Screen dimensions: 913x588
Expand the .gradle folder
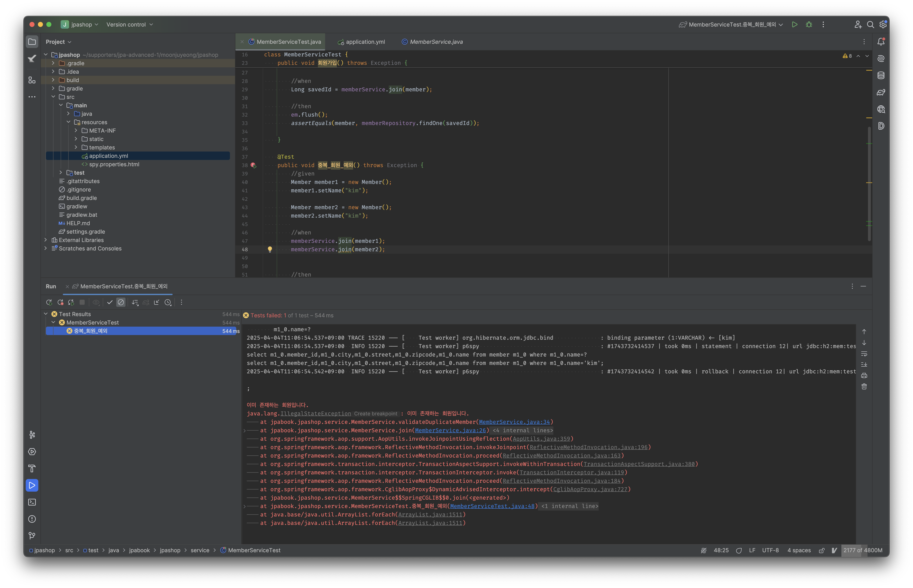(53, 63)
